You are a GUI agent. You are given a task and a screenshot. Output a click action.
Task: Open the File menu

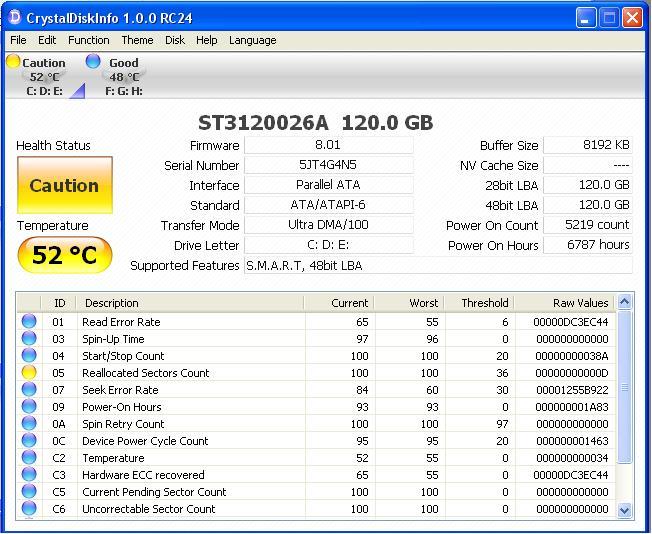point(18,40)
